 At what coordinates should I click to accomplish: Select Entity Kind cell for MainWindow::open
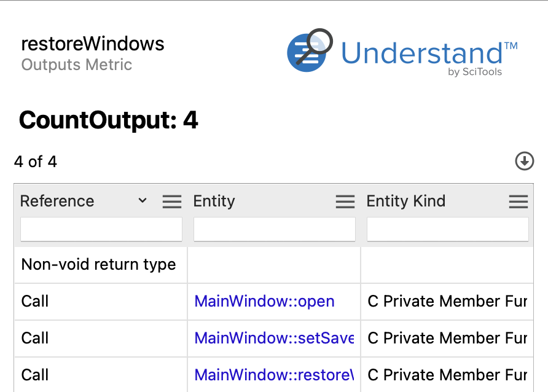pyautogui.click(x=447, y=302)
